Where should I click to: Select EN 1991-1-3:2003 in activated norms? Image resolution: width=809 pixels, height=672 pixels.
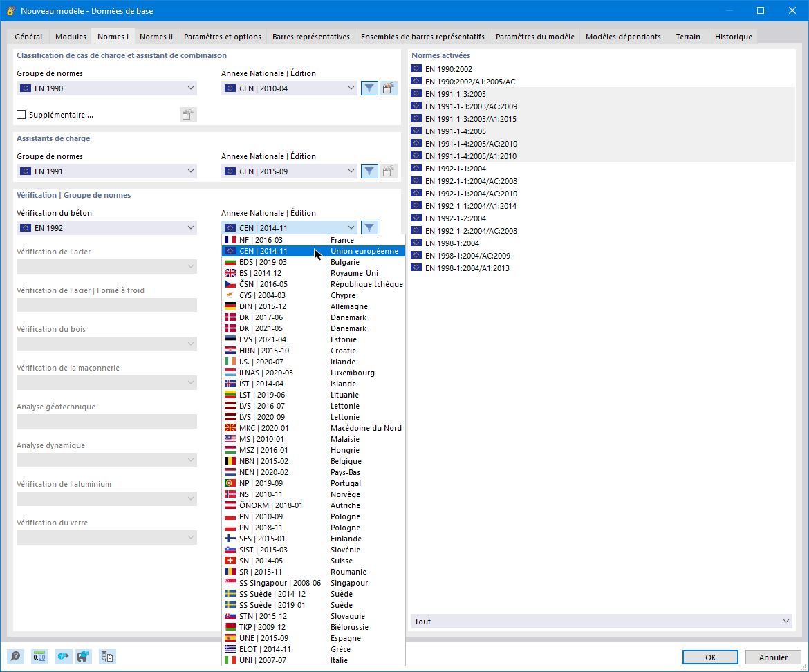click(x=602, y=94)
